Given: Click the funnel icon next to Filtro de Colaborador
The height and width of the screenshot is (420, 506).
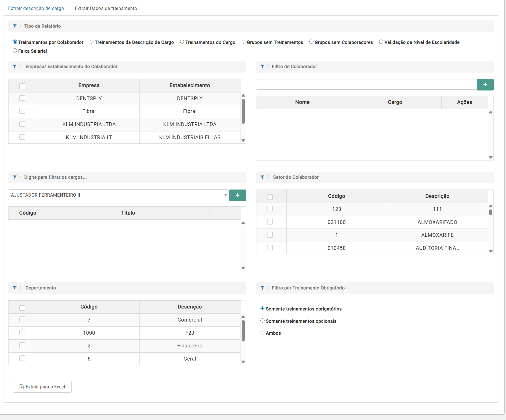Looking at the screenshot, I should pos(262,67).
